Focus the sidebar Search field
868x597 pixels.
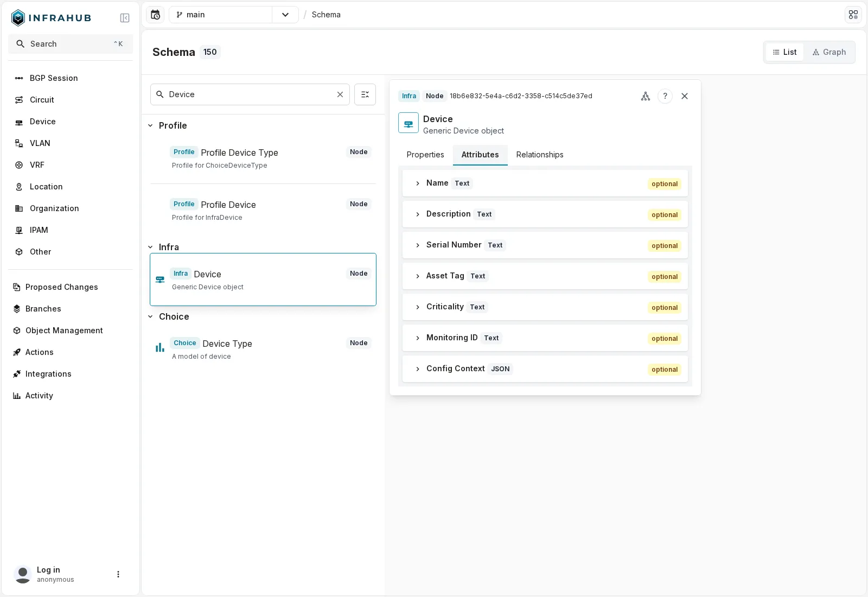click(71, 44)
